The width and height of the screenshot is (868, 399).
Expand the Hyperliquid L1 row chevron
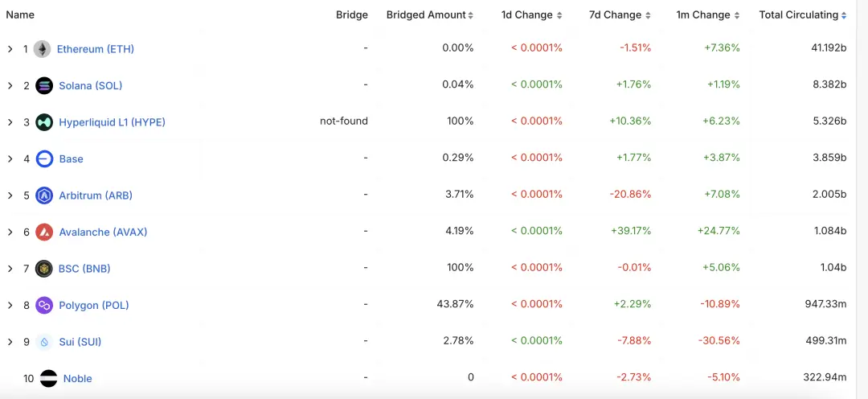[x=10, y=122]
